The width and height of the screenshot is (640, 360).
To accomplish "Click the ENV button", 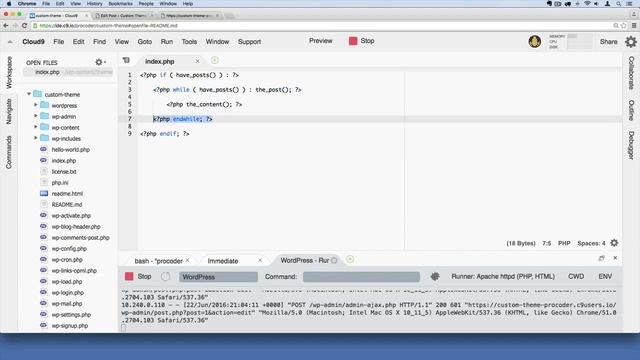I will click(605, 276).
